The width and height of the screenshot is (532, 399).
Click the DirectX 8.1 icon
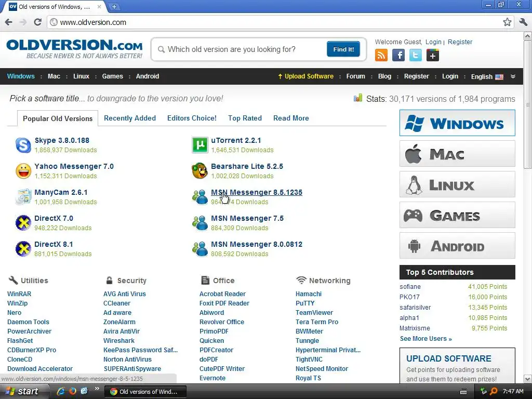(x=23, y=249)
